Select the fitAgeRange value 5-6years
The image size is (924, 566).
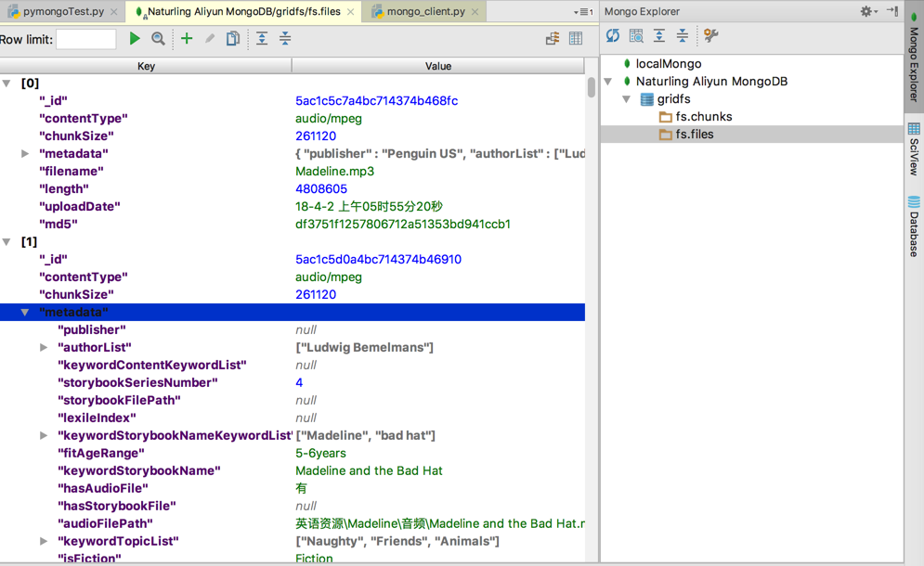coord(320,453)
